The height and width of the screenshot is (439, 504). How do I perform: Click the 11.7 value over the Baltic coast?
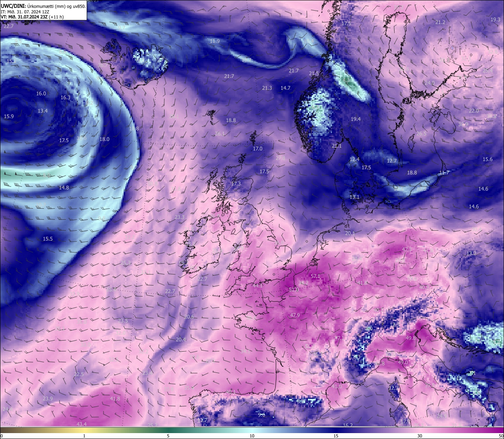tap(444, 172)
